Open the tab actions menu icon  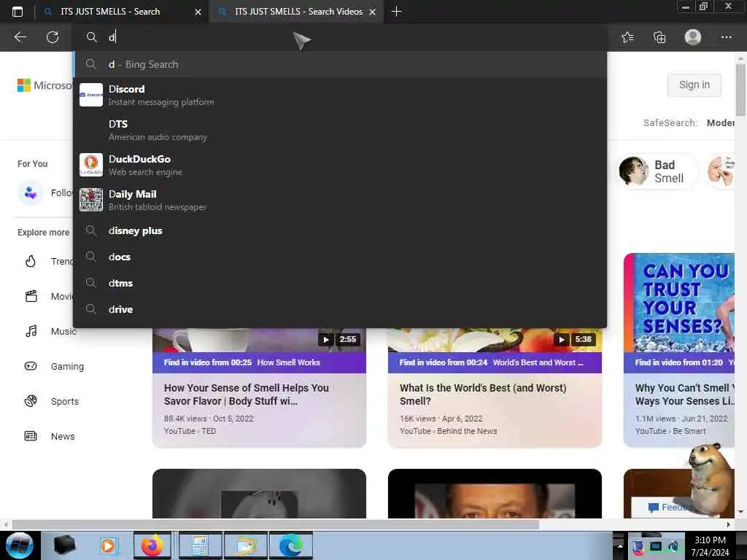point(18,12)
